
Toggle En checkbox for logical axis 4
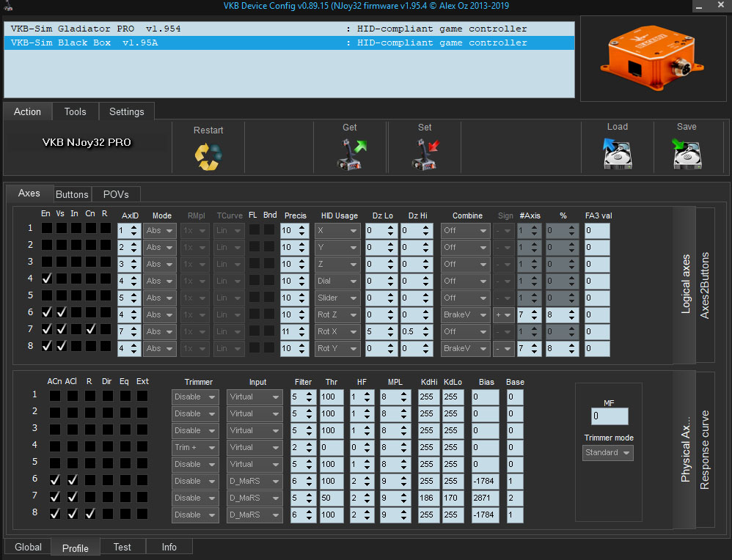47,279
